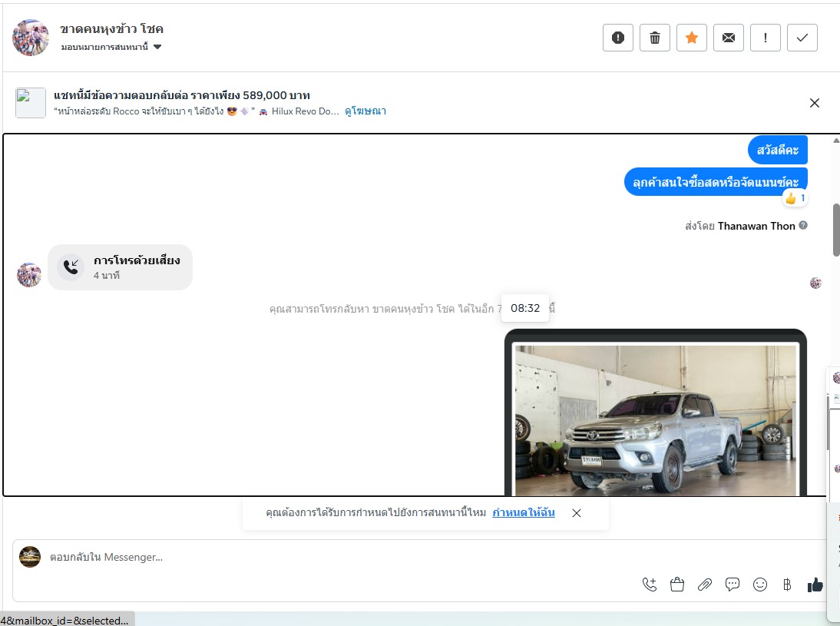The image size is (840, 626).
Task: Open the shopping bag products icon
Action: pyautogui.click(x=677, y=585)
